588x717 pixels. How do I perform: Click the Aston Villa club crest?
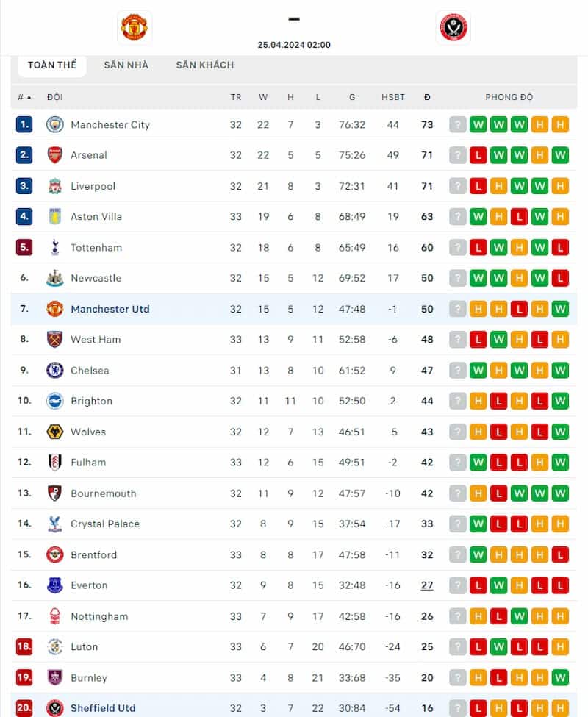(x=54, y=216)
